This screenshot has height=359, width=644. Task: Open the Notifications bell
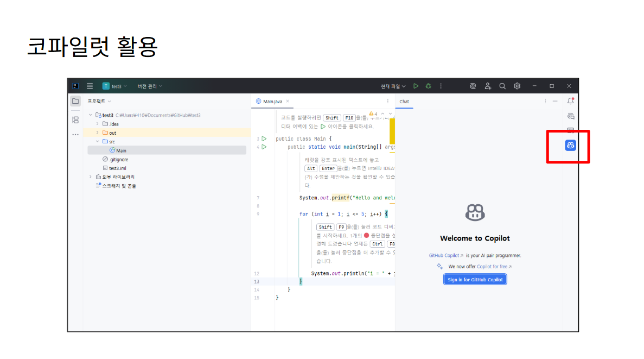570,101
